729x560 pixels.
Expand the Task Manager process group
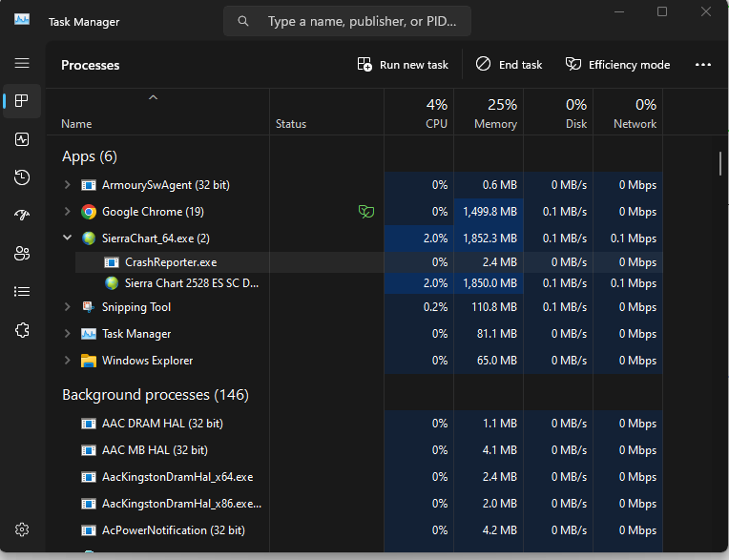coord(68,333)
